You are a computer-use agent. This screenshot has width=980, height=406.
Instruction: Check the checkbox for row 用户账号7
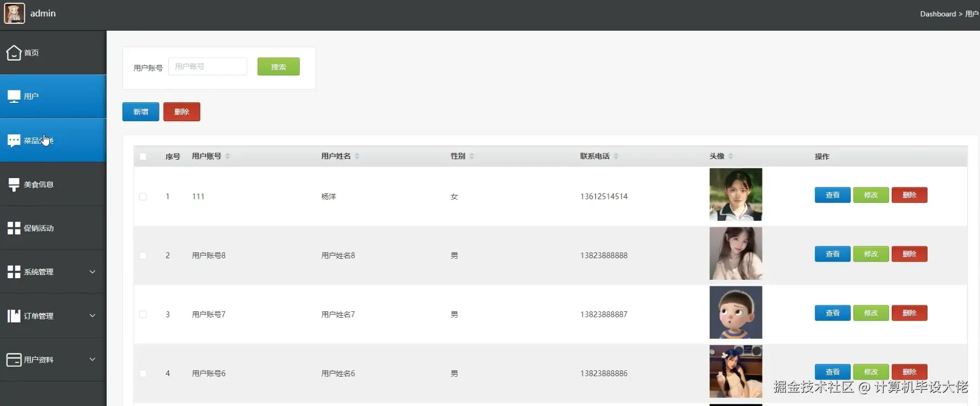click(143, 315)
